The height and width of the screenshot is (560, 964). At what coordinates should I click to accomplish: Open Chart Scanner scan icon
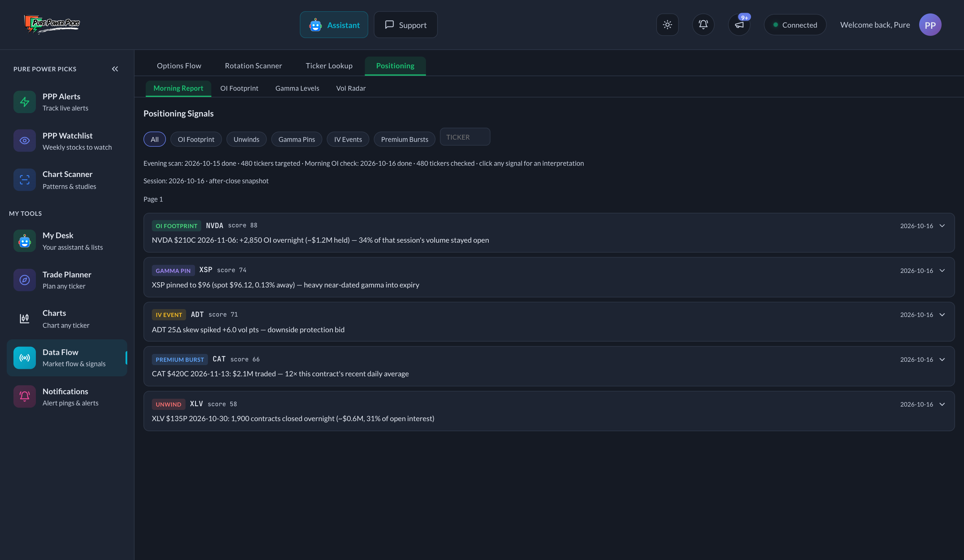pyautogui.click(x=25, y=180)
